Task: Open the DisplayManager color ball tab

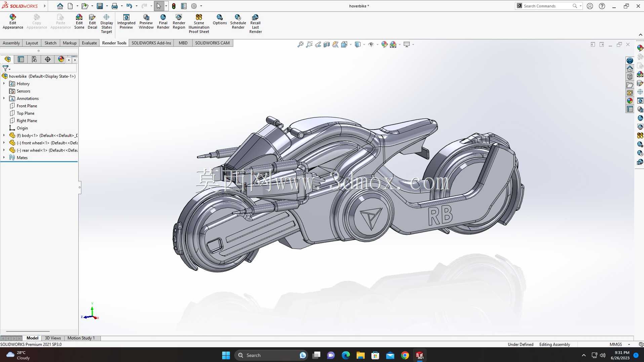Action: point(61,59)
